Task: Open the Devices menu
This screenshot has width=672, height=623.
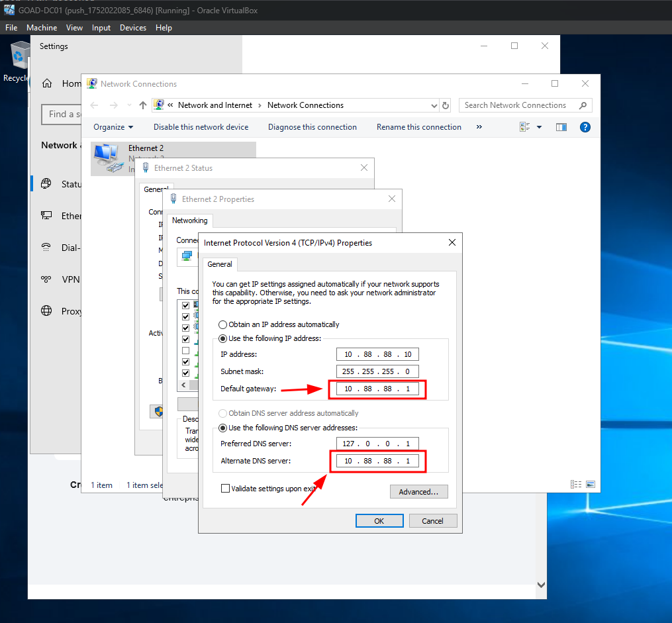Action: pos(133,28)
